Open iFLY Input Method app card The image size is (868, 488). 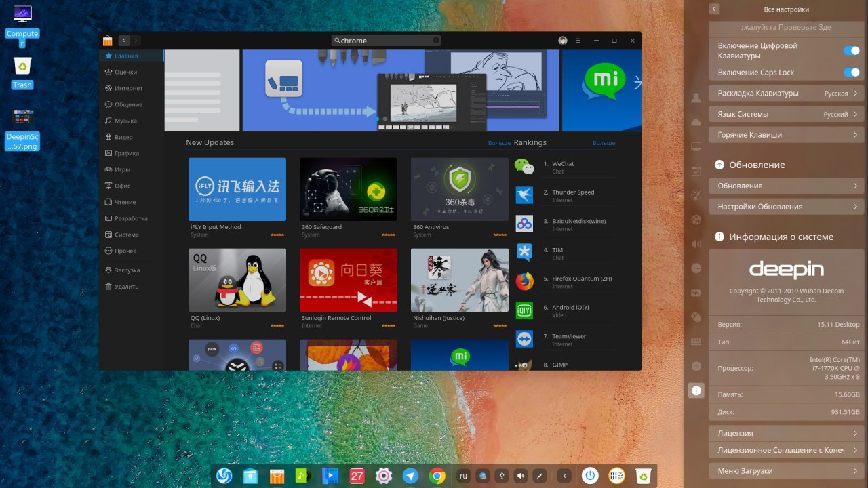(x=237, y=189)
